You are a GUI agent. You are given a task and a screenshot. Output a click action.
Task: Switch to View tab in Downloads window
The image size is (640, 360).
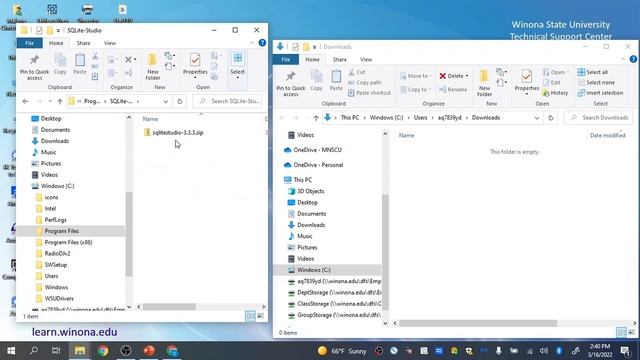tap(366, 60)
